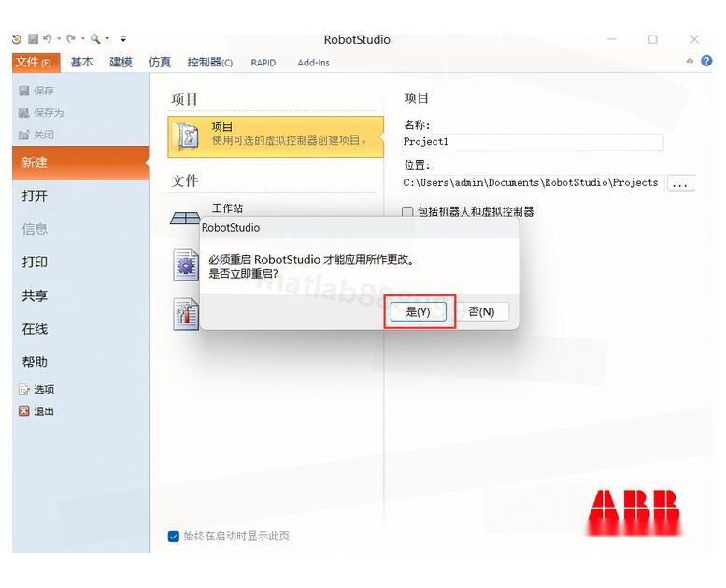Click the gear document file icon
726x588 pixels.
pyautogui.click(x=186, y=265)
